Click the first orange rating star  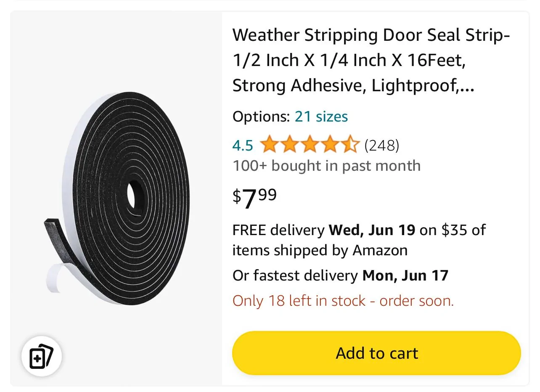coord(269,145)
